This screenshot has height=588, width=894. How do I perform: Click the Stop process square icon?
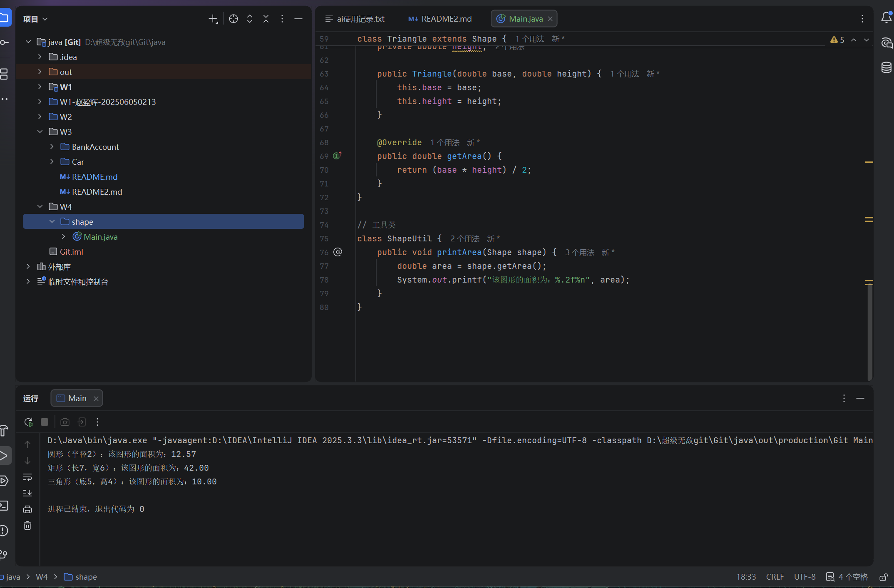tap(45, 422)
